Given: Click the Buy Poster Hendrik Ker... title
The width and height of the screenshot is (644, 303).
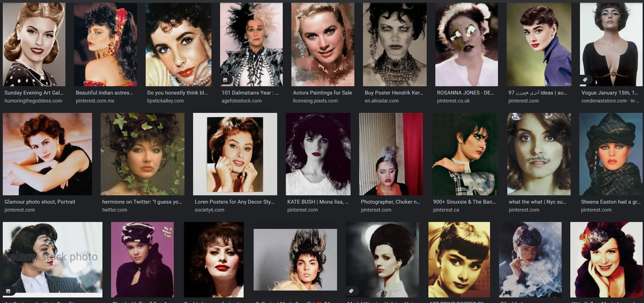Looking at the screenshot, I should point(394,93).
